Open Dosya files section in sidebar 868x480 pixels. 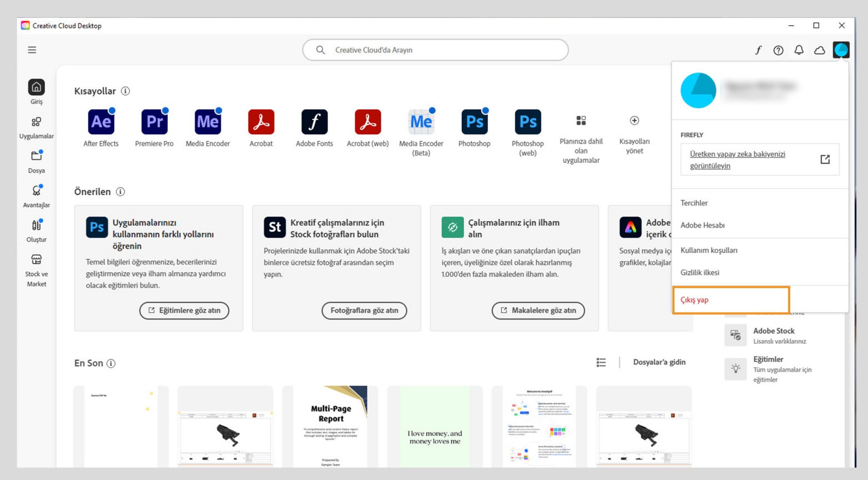[x=37, y=162]
